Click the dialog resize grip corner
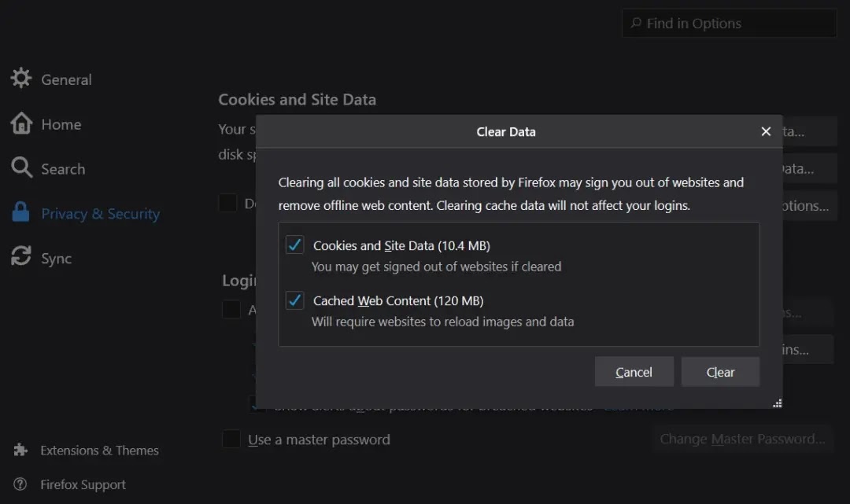Viewport: 850px width, 504px height. [x=777, y=403]
